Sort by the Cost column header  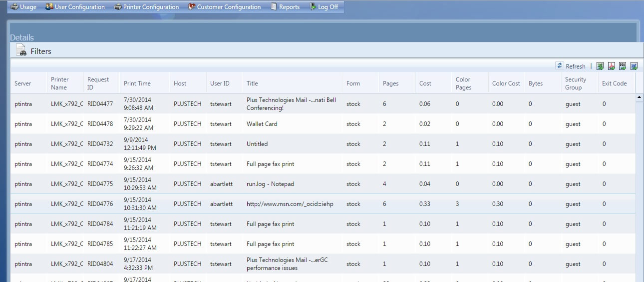[x=425, y=83]
